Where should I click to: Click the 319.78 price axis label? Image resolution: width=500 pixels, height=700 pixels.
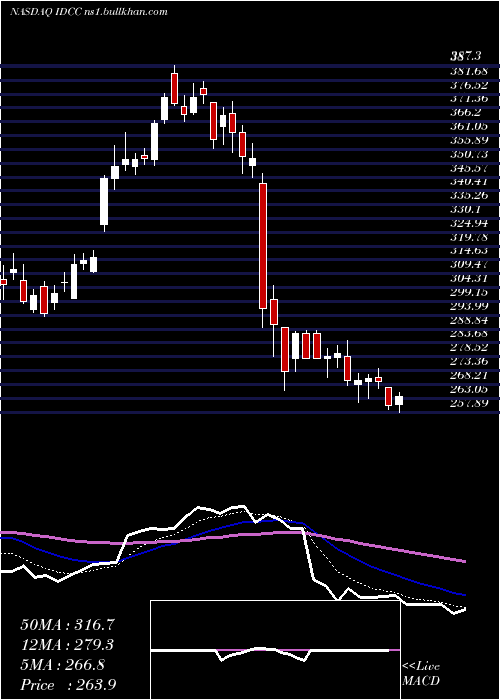click(470, 237)
